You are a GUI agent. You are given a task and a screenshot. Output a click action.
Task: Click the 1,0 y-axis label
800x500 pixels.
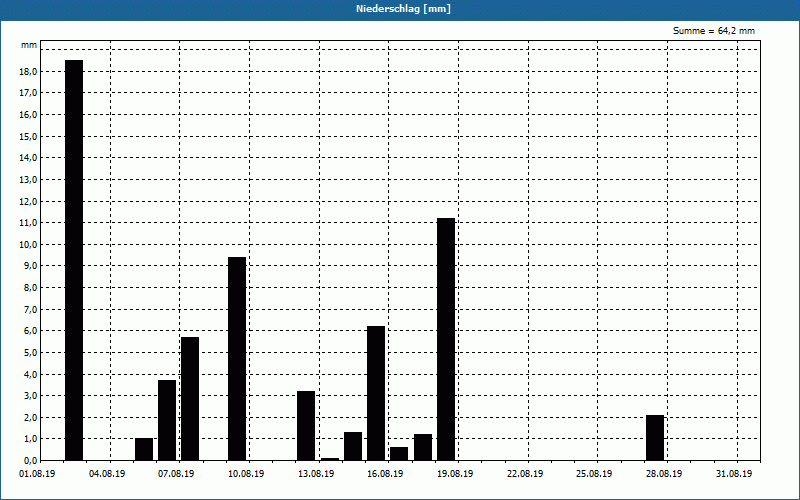[29, 439]
